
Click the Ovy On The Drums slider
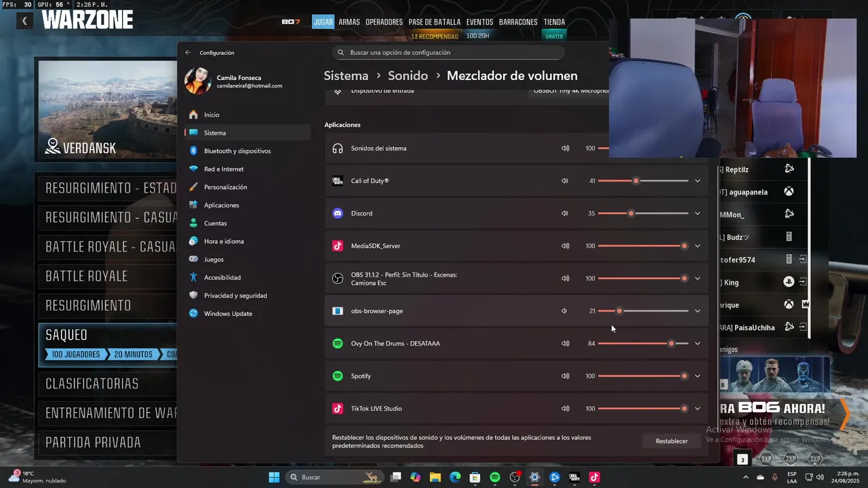tap(643, 344)
